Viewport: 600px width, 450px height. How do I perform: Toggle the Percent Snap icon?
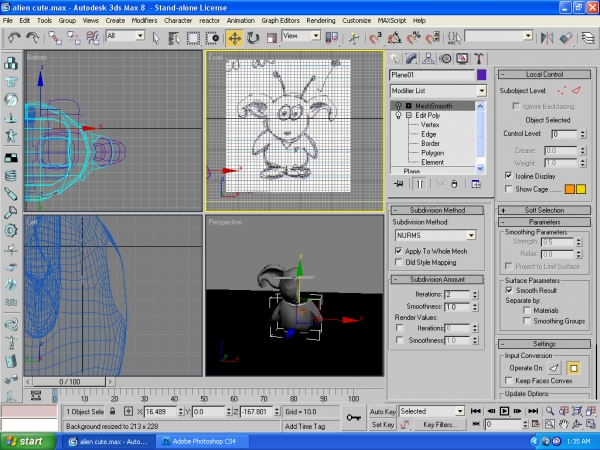coord(413,38)
